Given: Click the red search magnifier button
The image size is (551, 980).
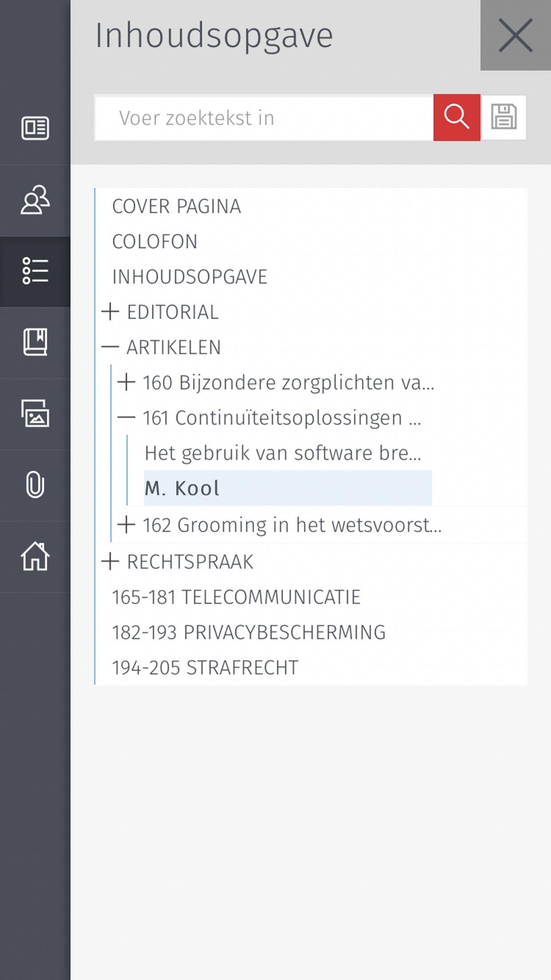Looking at the screenshot, I should pyautogui.click(x=457, y=118).
